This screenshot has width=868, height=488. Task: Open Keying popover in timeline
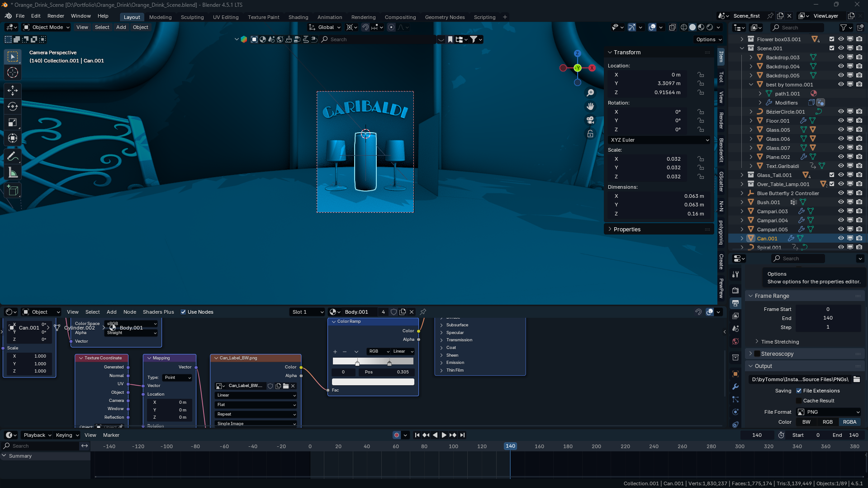click(x=67, y=435)
